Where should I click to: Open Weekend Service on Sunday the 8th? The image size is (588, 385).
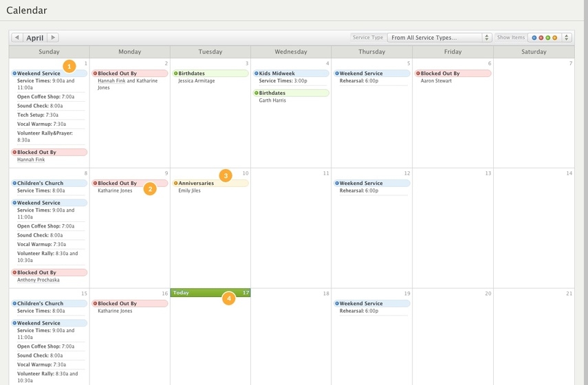tap(49, 203)
